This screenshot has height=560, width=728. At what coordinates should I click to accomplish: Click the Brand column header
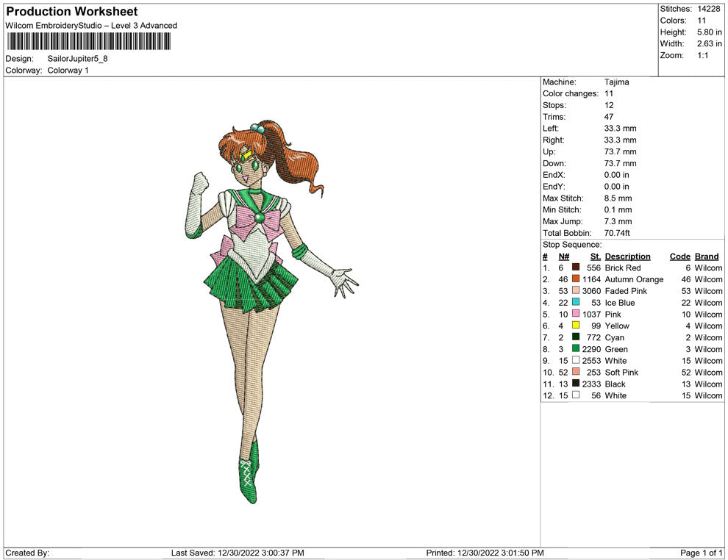coord(706,256)
